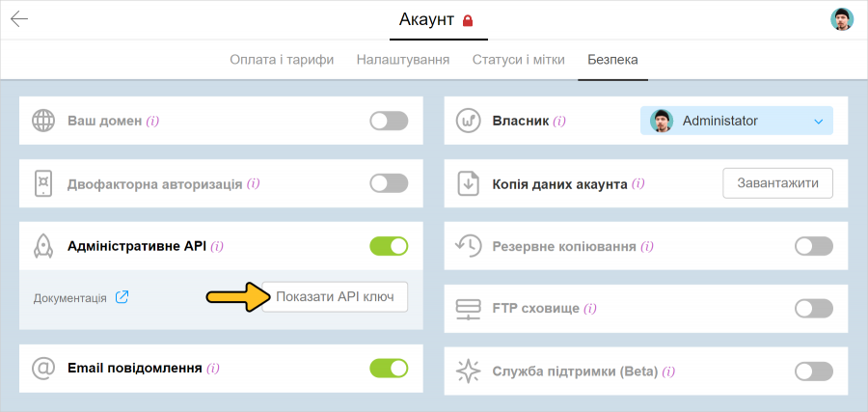Enable the Резервне копіювання toggle
The width and height of the screenshot is (868, 412).
click(813, 246)
